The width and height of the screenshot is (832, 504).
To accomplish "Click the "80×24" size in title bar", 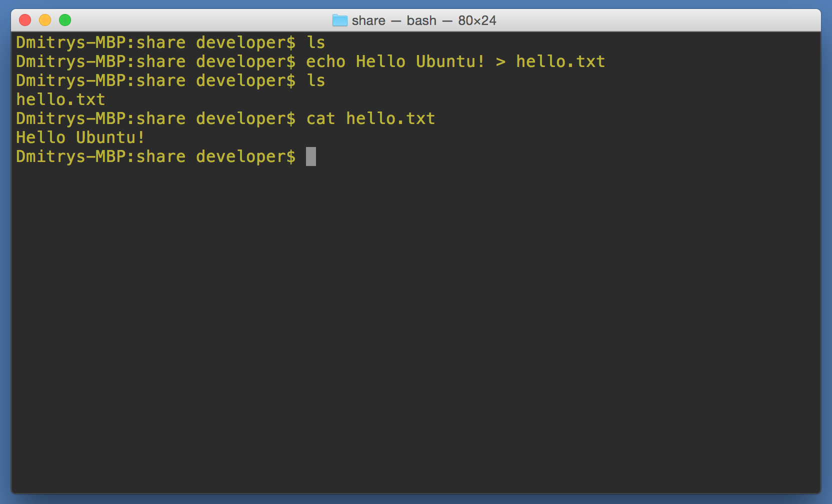I will [477, 20].
